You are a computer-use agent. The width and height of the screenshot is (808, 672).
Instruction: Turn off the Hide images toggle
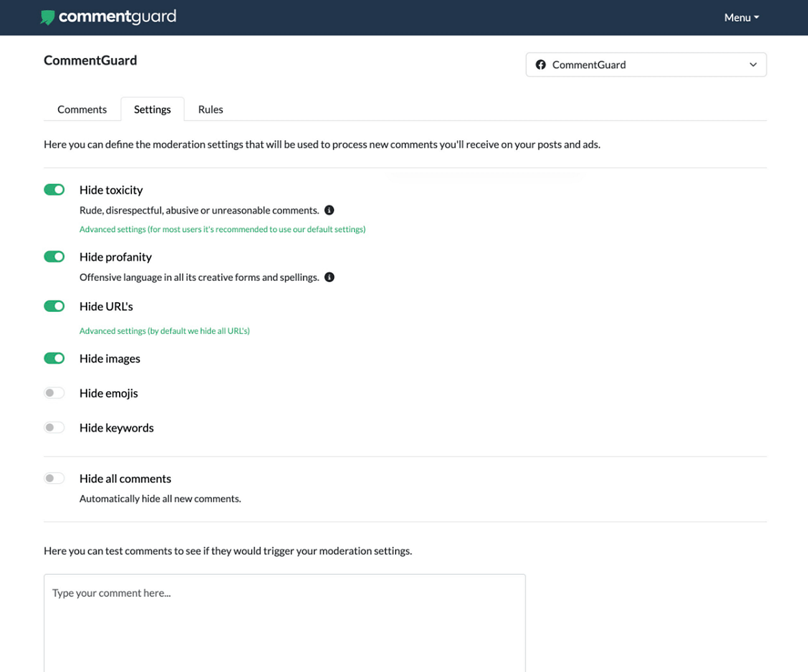[54, 358]
